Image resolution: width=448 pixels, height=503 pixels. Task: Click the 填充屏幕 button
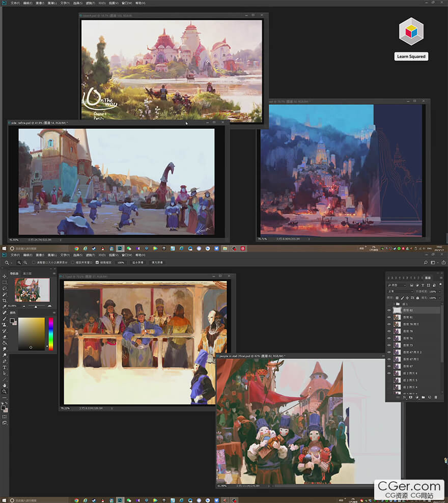point(157,262)
